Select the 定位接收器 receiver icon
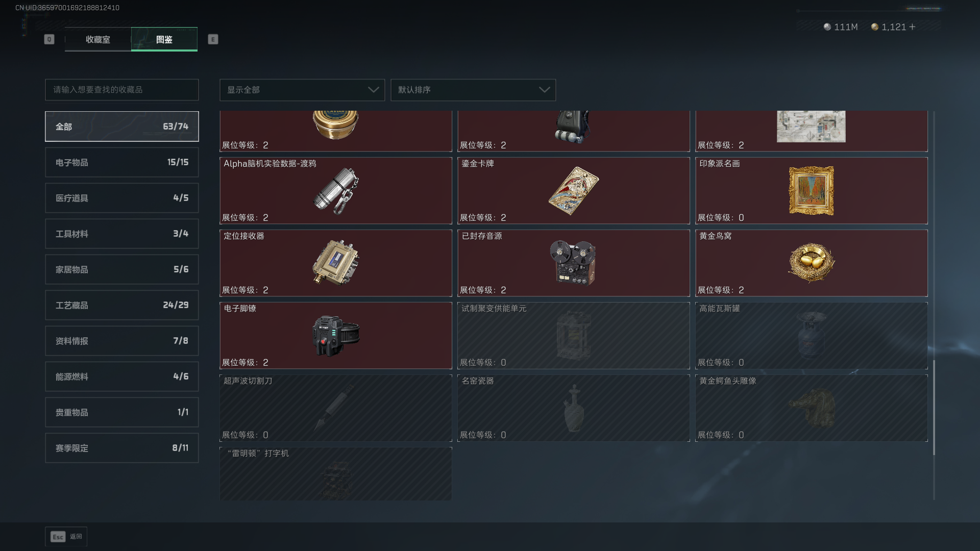980x551 pixels. [x=336, y=263]
